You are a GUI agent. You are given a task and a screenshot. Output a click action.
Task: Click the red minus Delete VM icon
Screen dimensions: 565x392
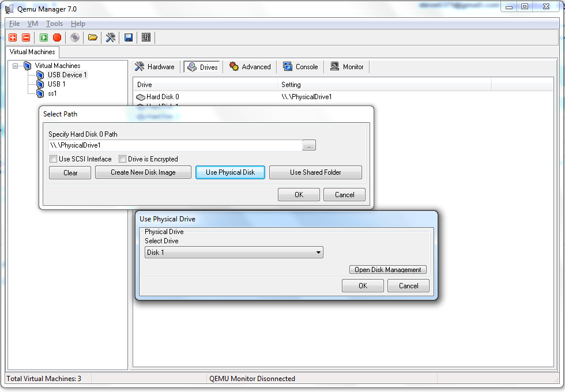click(26, 37)
